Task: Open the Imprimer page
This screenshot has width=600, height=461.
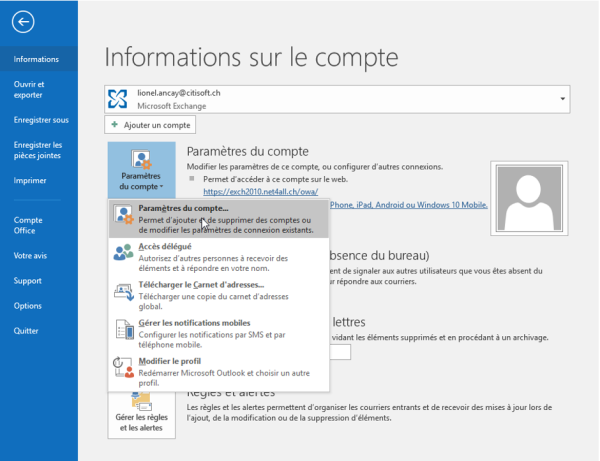Action: 39,180
